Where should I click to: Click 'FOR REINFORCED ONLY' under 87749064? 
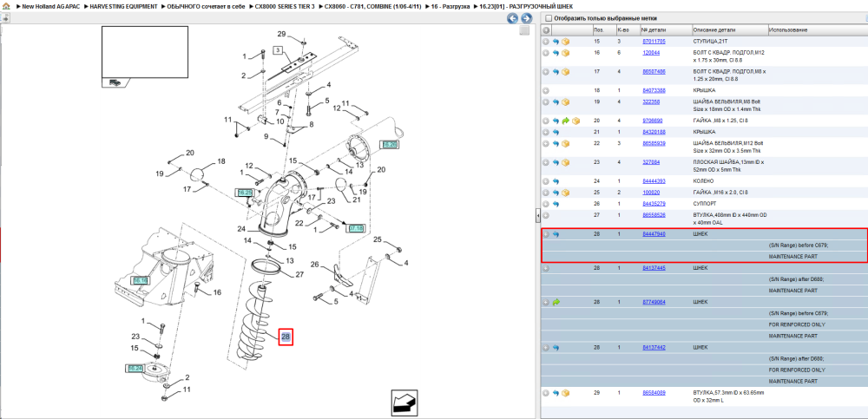point(797,324)
